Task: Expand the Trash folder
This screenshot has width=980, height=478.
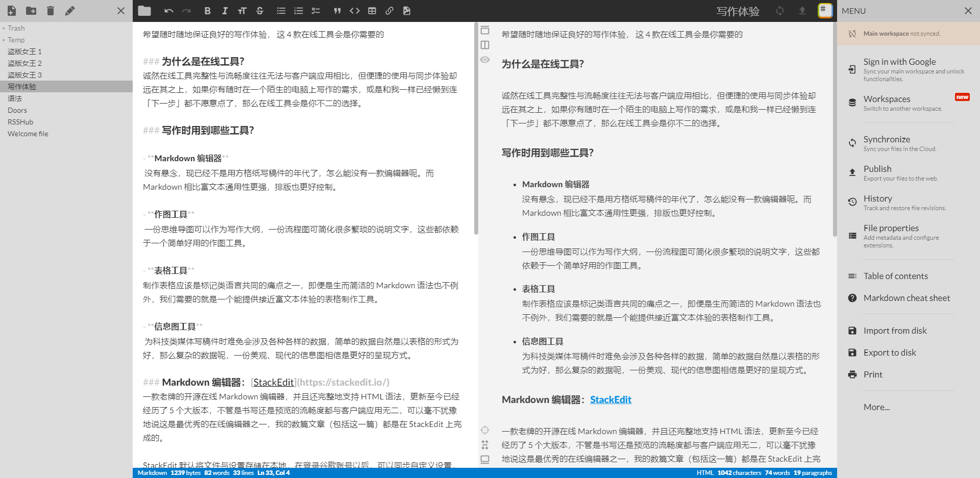Action: click(x=16, y=28)
